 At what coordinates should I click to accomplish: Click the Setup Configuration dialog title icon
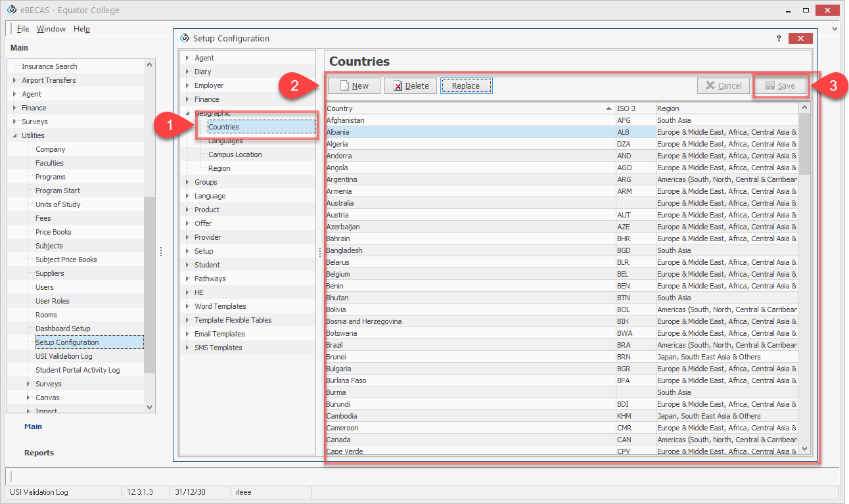click(x=185, y=38)
